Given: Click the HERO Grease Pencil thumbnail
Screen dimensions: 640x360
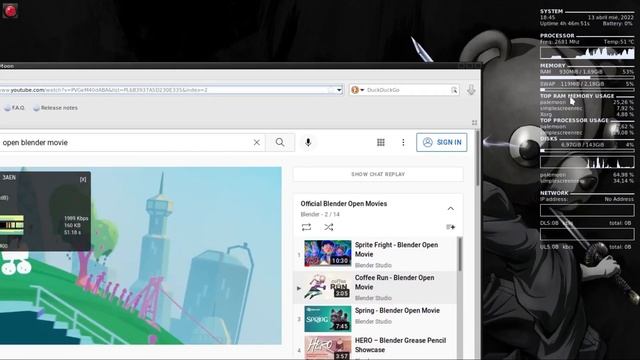Looking at the screenshot, I should [328, 348].
